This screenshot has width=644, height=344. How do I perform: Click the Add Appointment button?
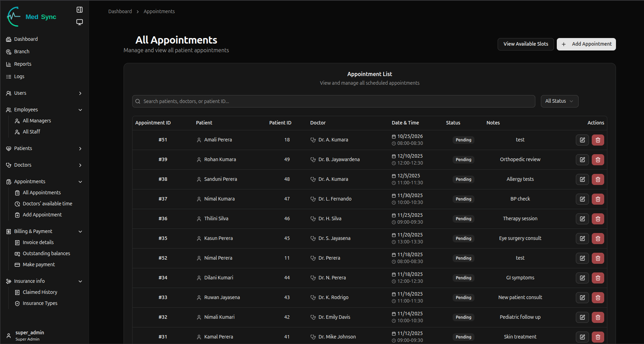586,44
